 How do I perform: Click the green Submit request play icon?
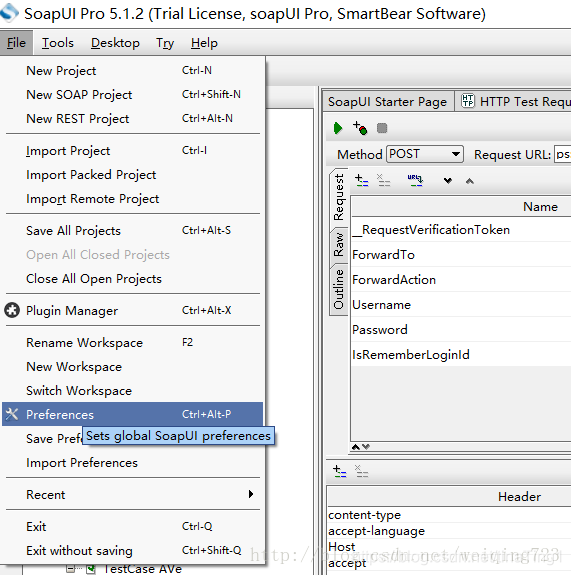coord(338,128)
